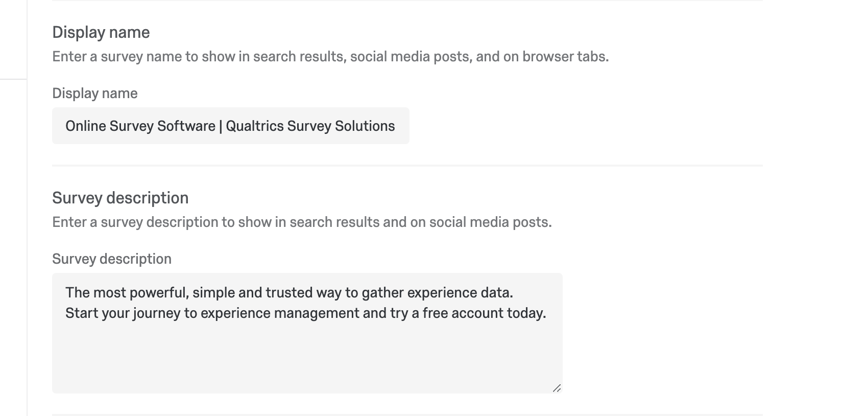The width and height of the screenshot is (868, 416).
Task: Click the Display name input field
Action: 230,126
